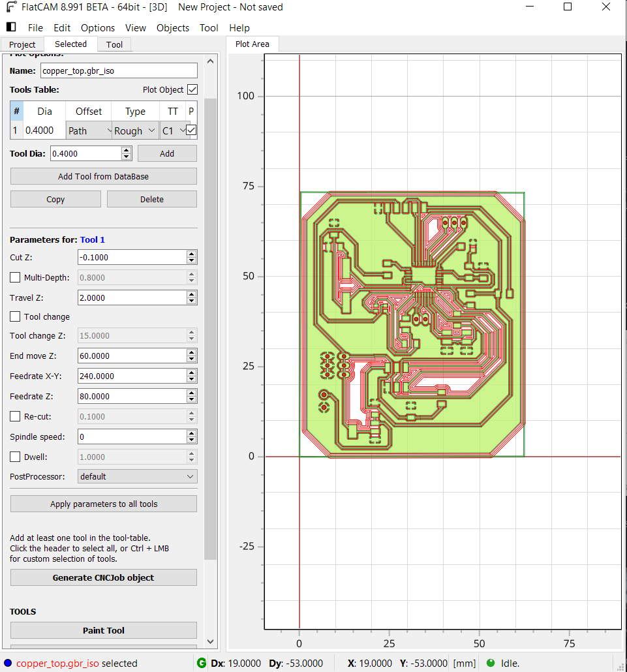Click the FlatCAM logo in title bar
The height and width of the screenshot is (672, 627).
[11, 7]
